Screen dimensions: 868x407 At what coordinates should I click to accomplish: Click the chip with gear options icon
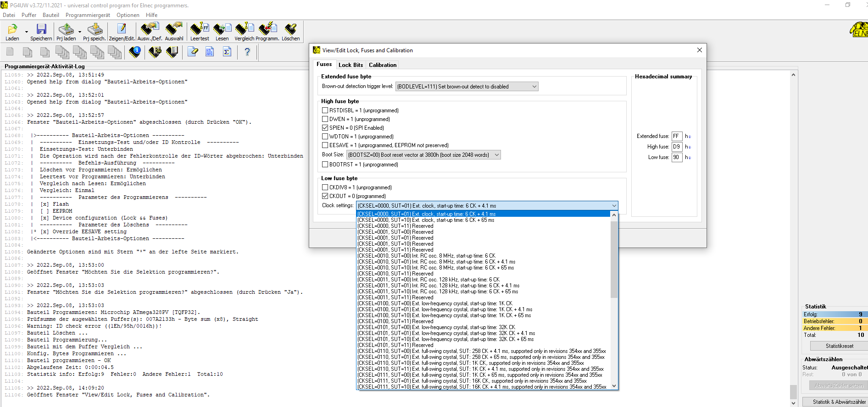pos(155,52)
